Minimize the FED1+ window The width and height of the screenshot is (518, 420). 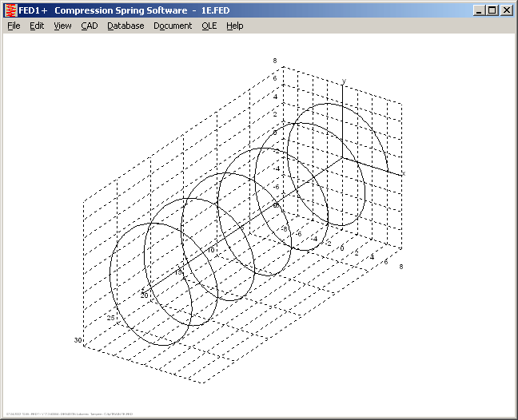point(479,10)
